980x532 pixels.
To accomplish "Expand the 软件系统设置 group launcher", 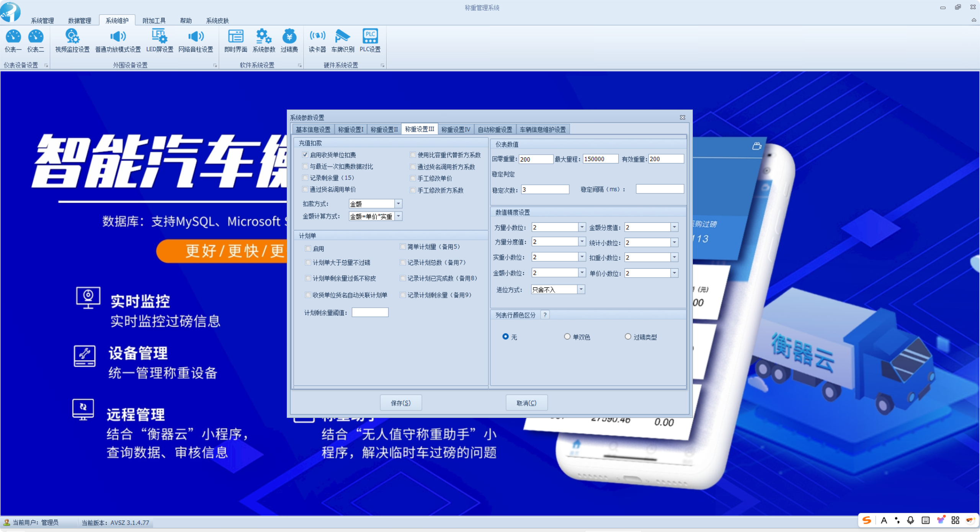I will [x=300, y=65].
